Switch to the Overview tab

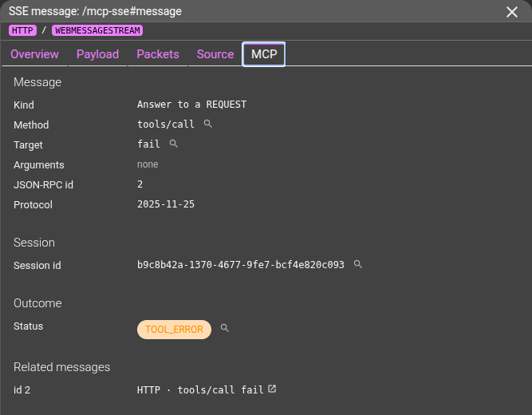tap(34, 54)
